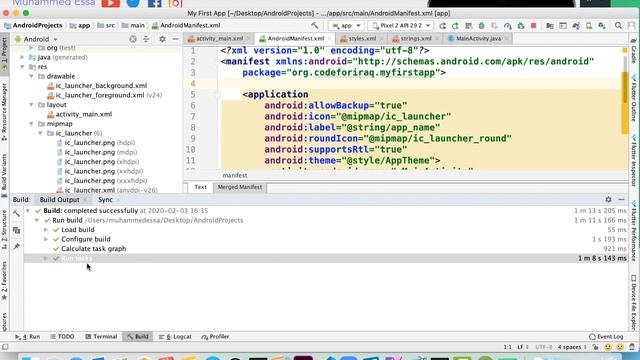Image resolution: width=640 pixels, height=360 pixels.
Task: Click the AndroidProjects breadcrumb
Action: [x=33, y=25]
